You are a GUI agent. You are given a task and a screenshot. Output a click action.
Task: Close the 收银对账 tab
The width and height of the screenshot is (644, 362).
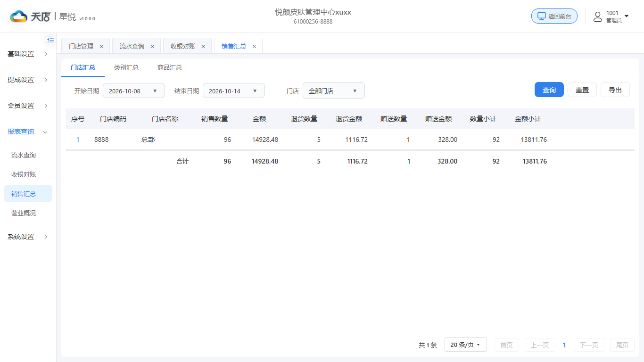click(203, 46)
